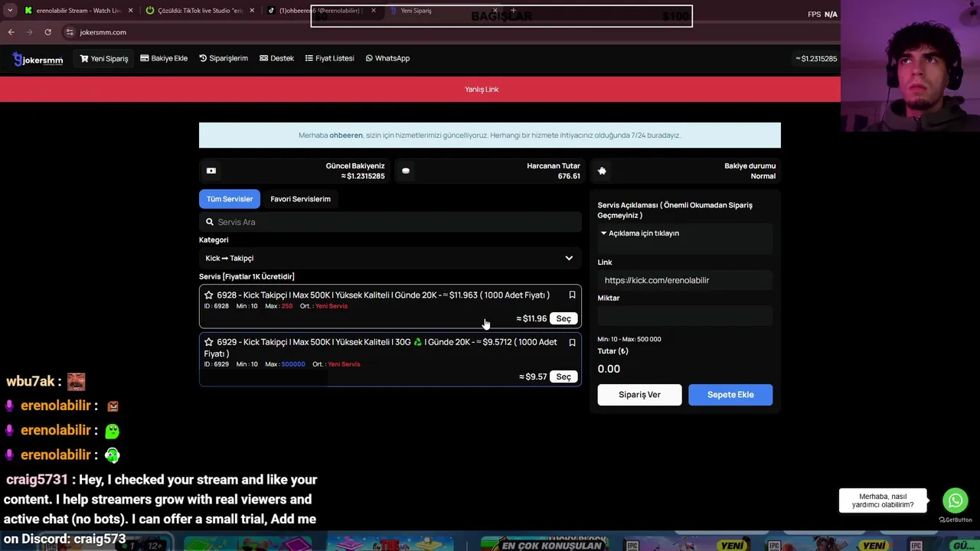The image size is (980, 551).
Task: Click the streamer webcam overlay
Action: pos(910,67)
